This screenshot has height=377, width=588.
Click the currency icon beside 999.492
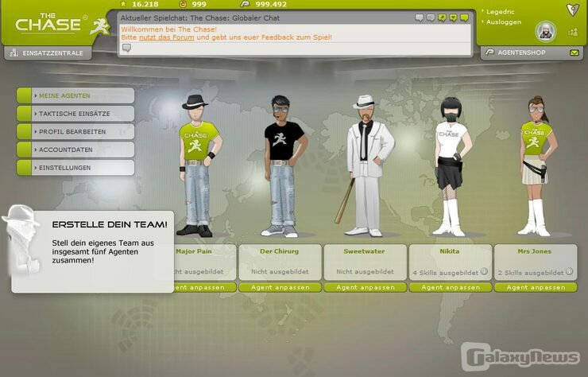[x=245, y=4]
